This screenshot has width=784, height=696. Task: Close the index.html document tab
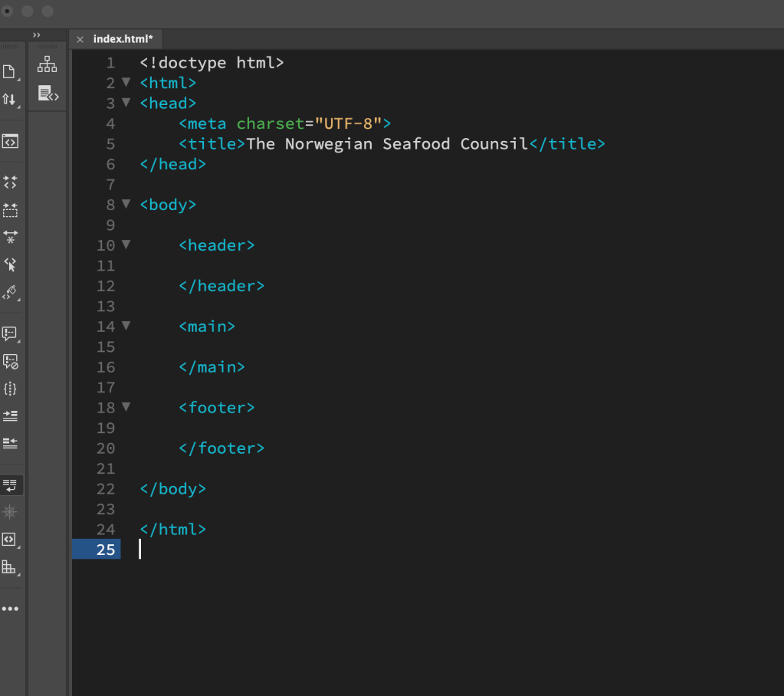point(80,40)
